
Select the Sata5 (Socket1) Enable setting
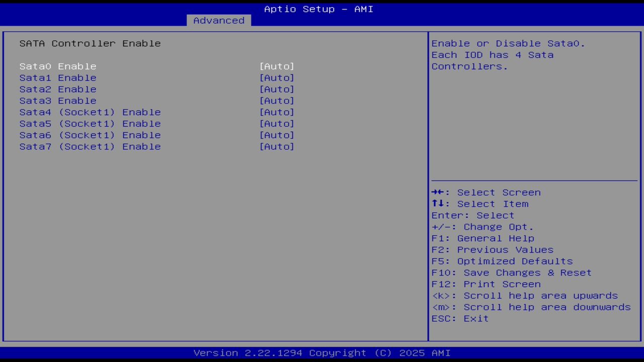[x=90, y=123]
